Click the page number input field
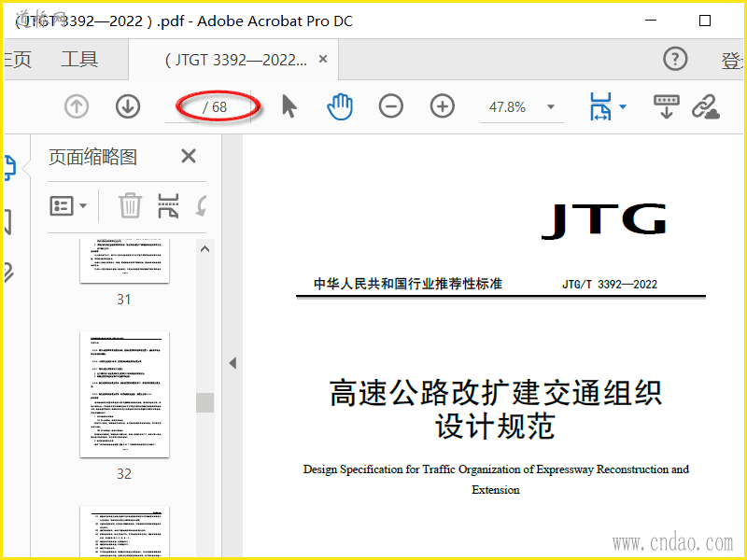The image size is (747, 560). pyautogui.click(x=182, y=107)
